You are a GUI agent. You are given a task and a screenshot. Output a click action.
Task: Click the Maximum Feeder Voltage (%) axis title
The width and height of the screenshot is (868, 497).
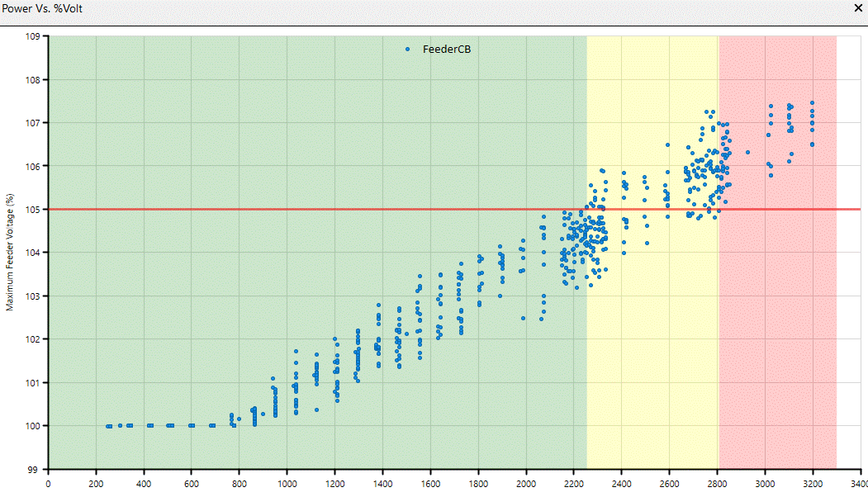[x=10, y=252]
